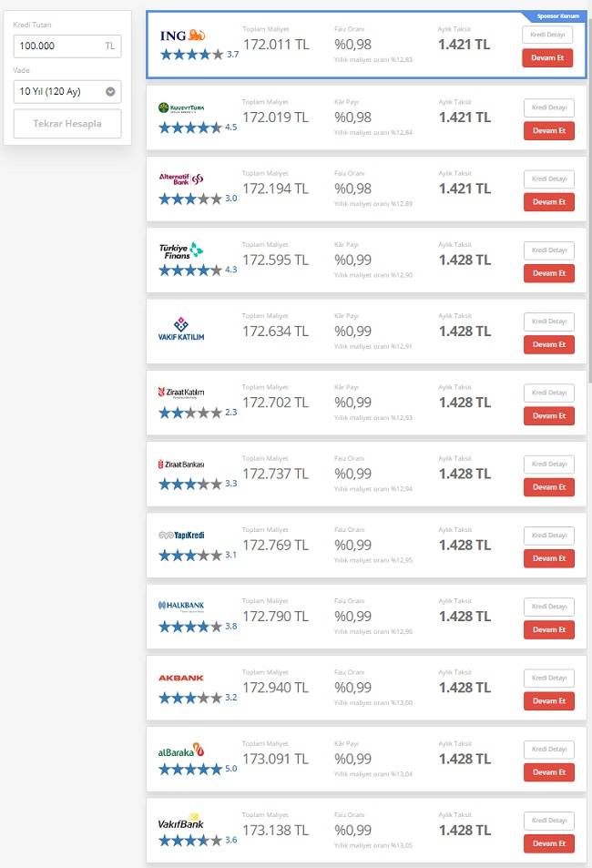The image size is (592, 868).
Task: Click Devam Et for Kuveyt Türk
Action: tap(548, 131)
